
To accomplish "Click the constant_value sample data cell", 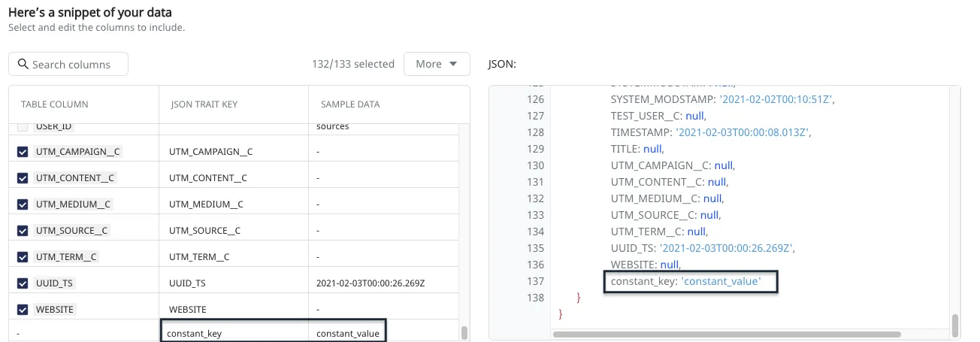I will click(347, 333).
